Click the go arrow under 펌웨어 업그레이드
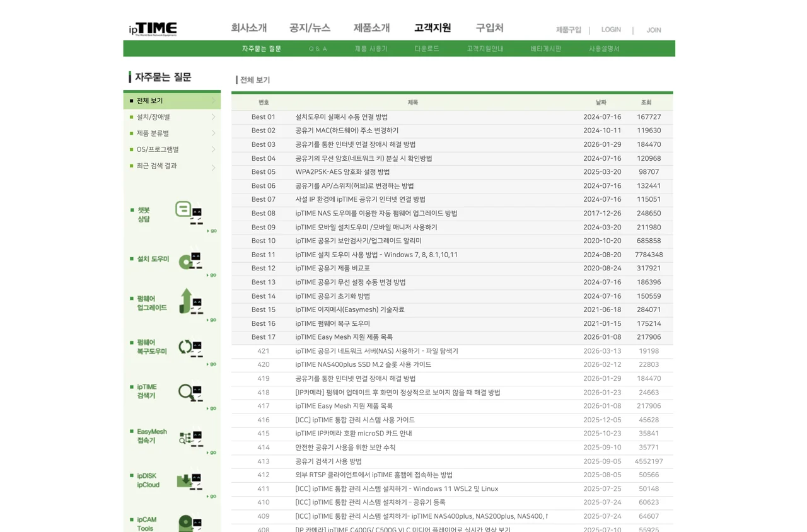Screen dimensions: 807x532 (x=212, y=320)
